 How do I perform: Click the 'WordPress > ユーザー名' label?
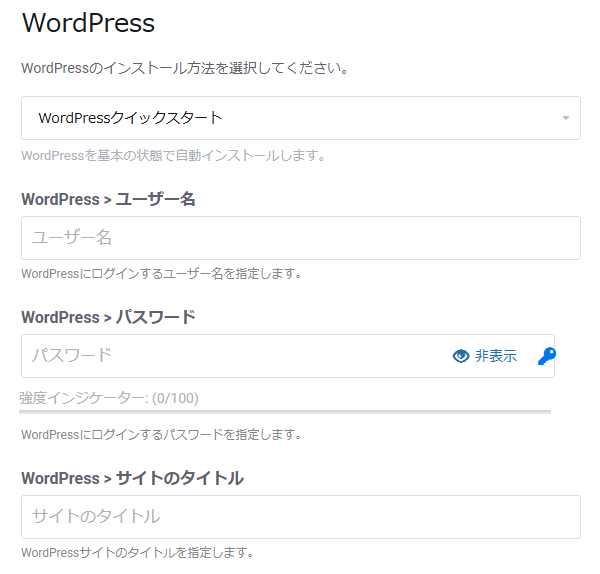tap(108, 199)
